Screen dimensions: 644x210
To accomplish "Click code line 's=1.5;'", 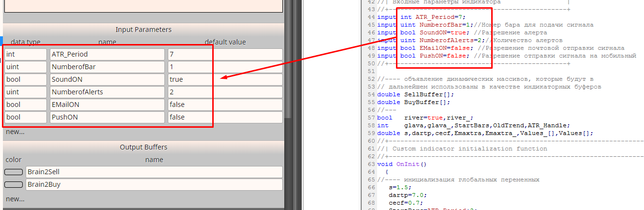I will (400, 187).
